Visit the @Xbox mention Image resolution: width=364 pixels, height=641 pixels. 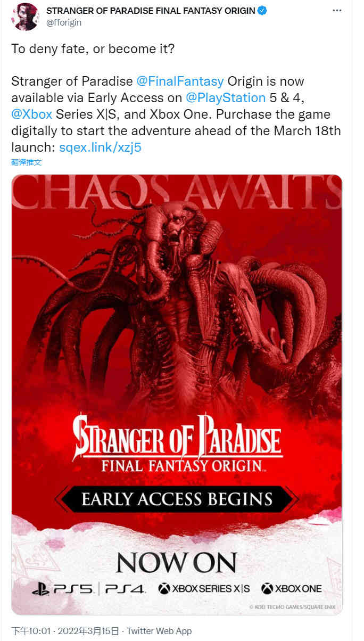coord(31,114)
